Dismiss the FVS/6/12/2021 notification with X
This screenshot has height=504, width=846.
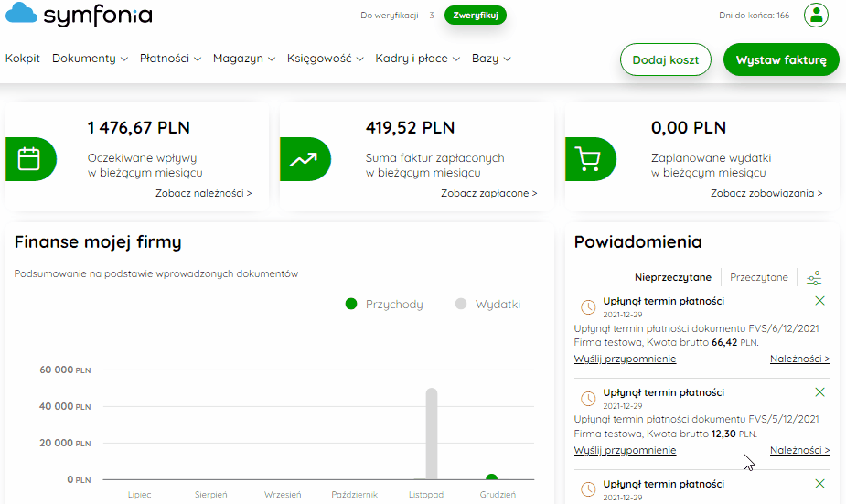(819, 301)
